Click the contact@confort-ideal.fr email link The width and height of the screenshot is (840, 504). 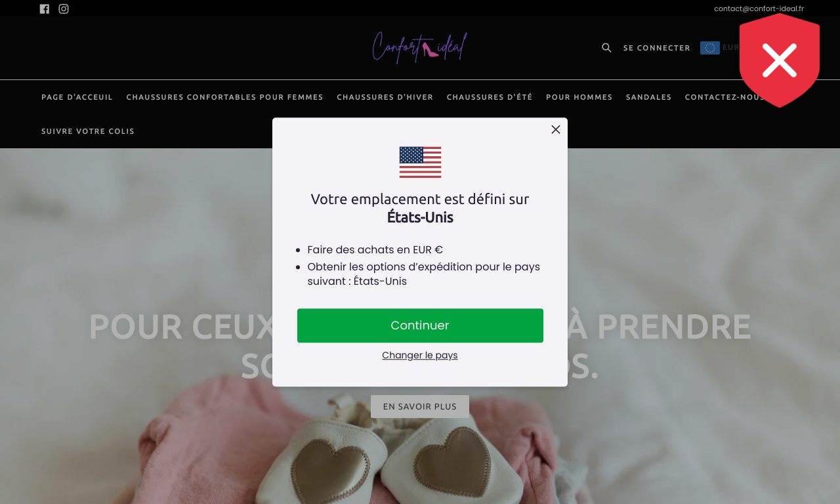click(759, 9)
